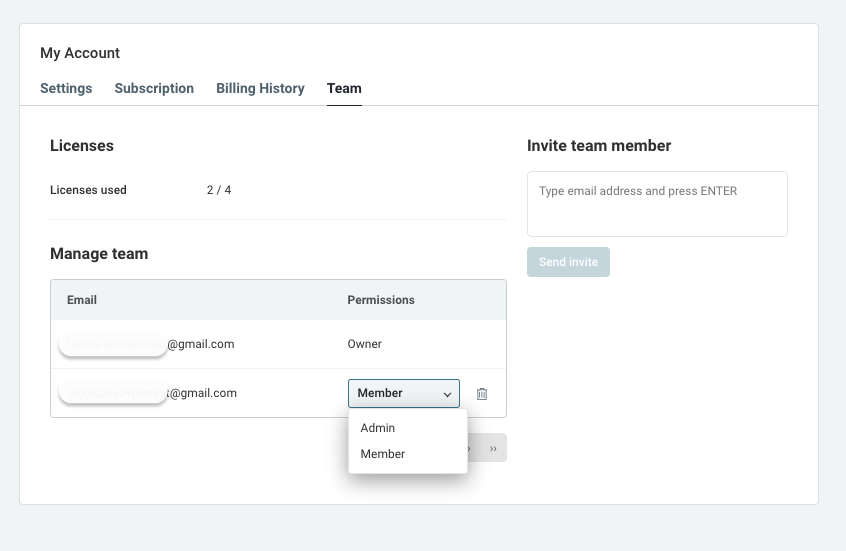Click the Owner permission label
Viewport: 846px width, 551px height.
tap(365, 344)
